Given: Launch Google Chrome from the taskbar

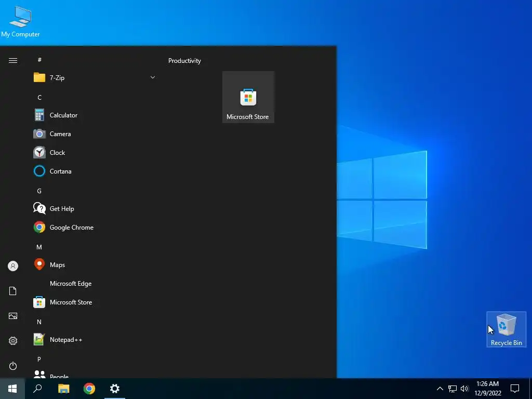Looking at the screenshot, I should tap(89, 389).
